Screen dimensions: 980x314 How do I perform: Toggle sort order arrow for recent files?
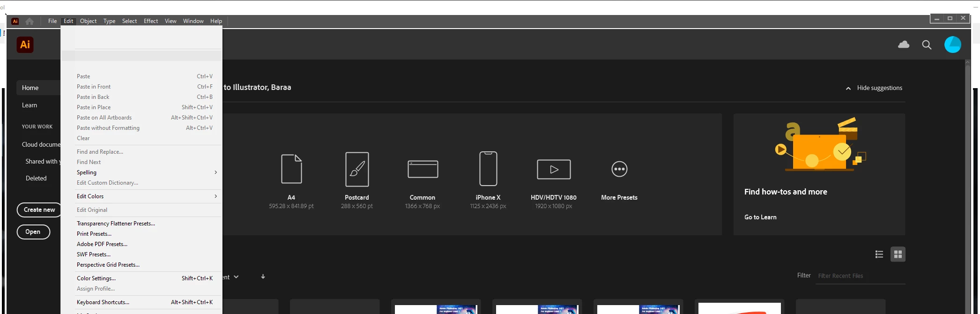(x=263, y=277)
